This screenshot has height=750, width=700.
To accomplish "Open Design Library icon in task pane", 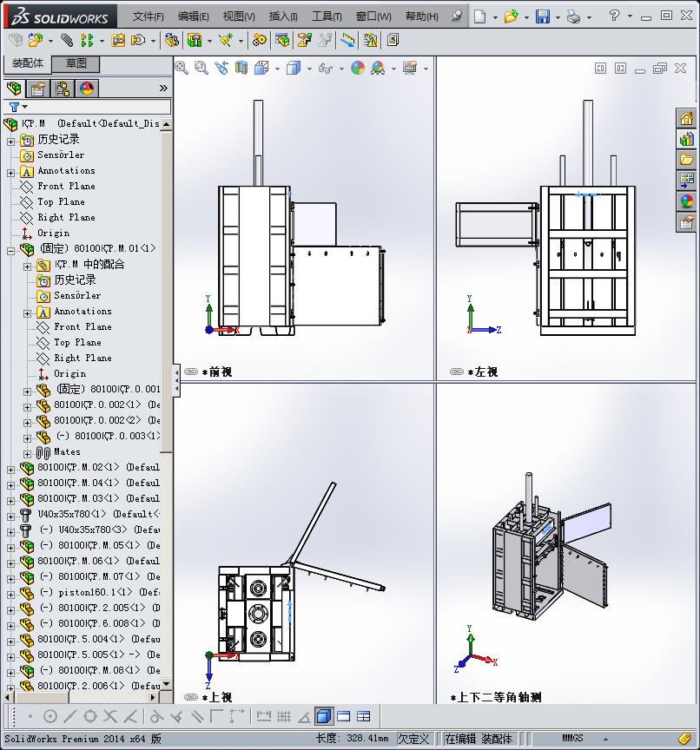I will [687, 139].
